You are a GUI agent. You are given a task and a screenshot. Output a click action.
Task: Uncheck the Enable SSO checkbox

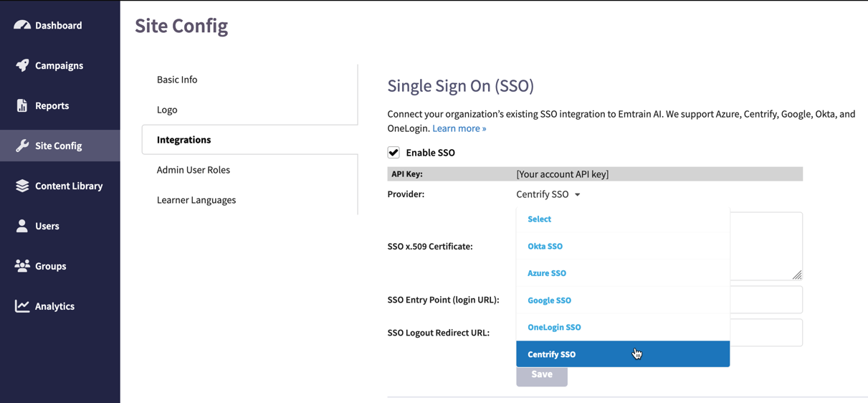394,153
